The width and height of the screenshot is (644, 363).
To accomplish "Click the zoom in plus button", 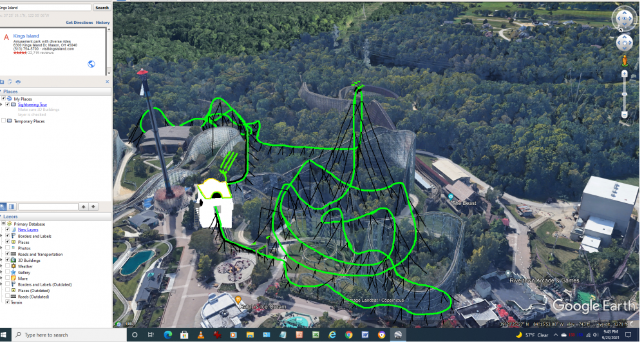I will 624,74.
